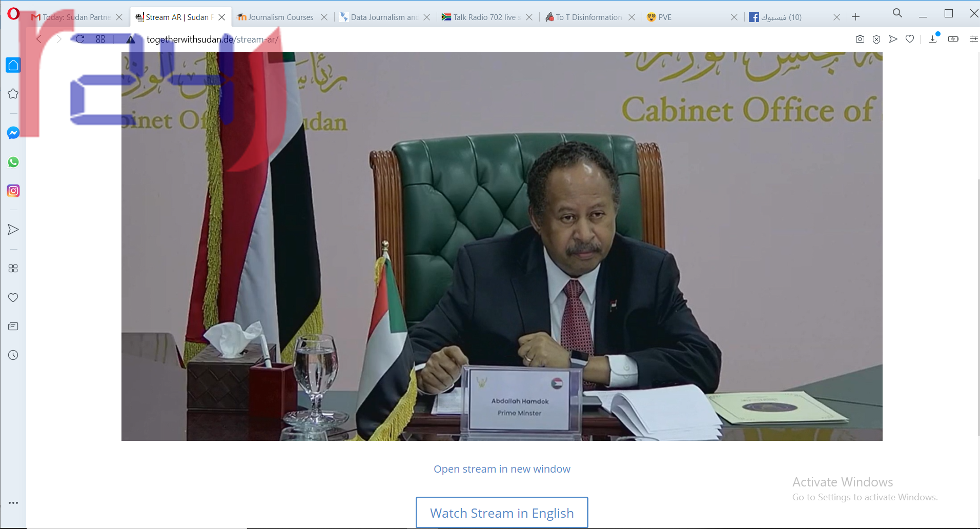This screenshot has width=980, height=529.
Task: Click the snapshot camera icon
Action: (860, 39)
